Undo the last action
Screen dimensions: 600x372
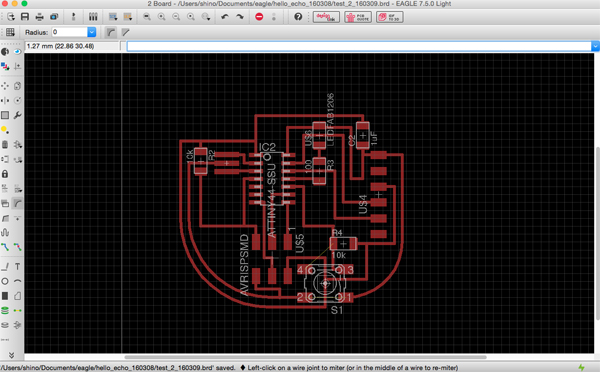tap(225, 17)
